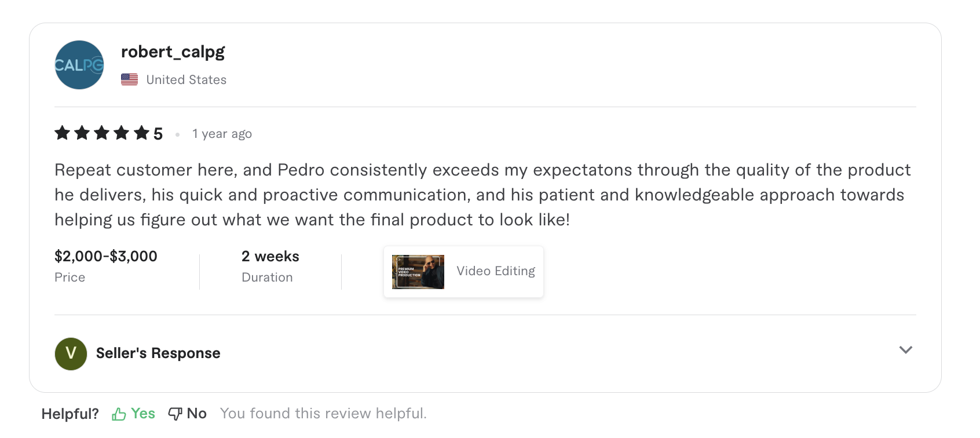Click the thumbs down icon
Image resolution: width=980 pixels, height=438 pixels.
tap(175, 414)
